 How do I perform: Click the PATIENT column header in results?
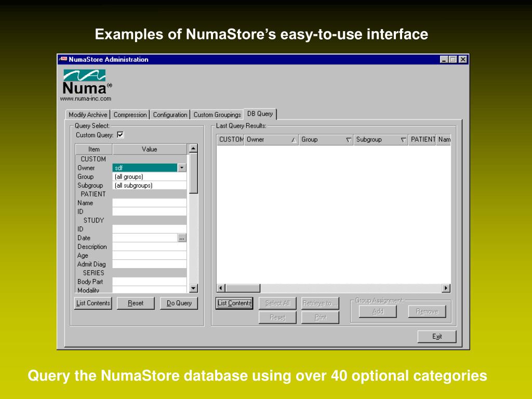coord(422,139)
